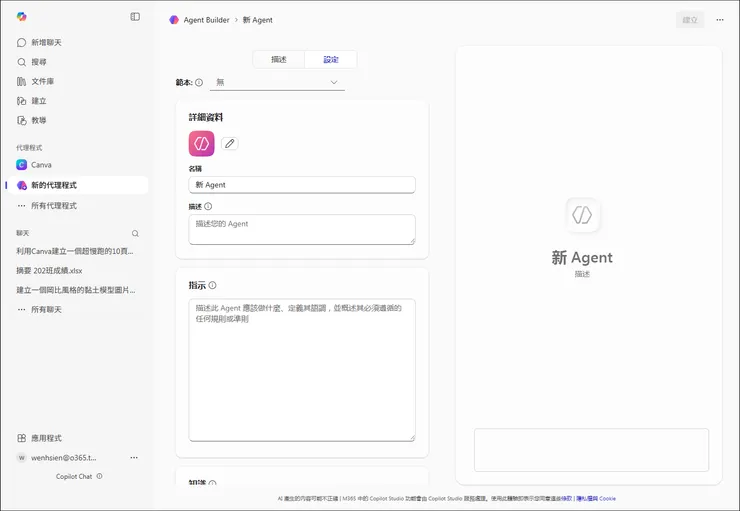
Task: Click the preview agent placeholder icon
Action: (x=582, y=215)
